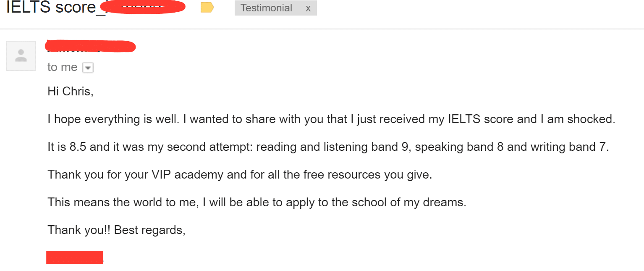Viewport: 644px width, 271px height.
Task: Expand recipient details arrow beside "to me"
Action: 88,67
